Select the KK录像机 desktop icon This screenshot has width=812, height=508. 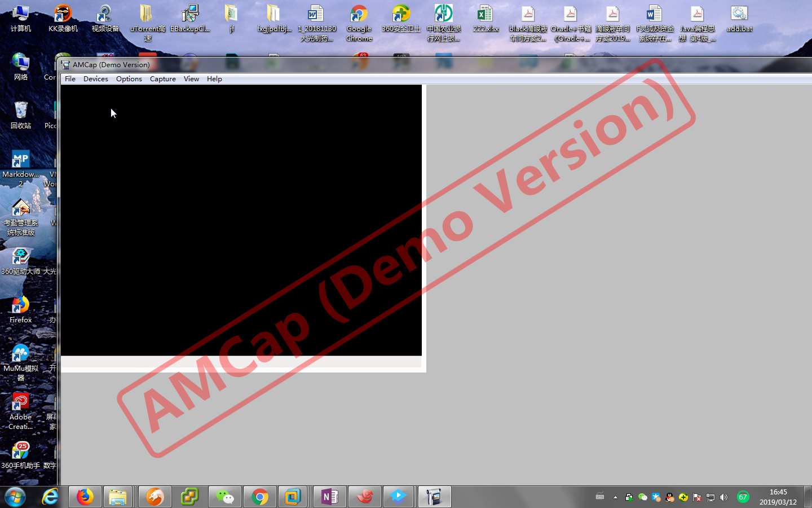[63, 19]
